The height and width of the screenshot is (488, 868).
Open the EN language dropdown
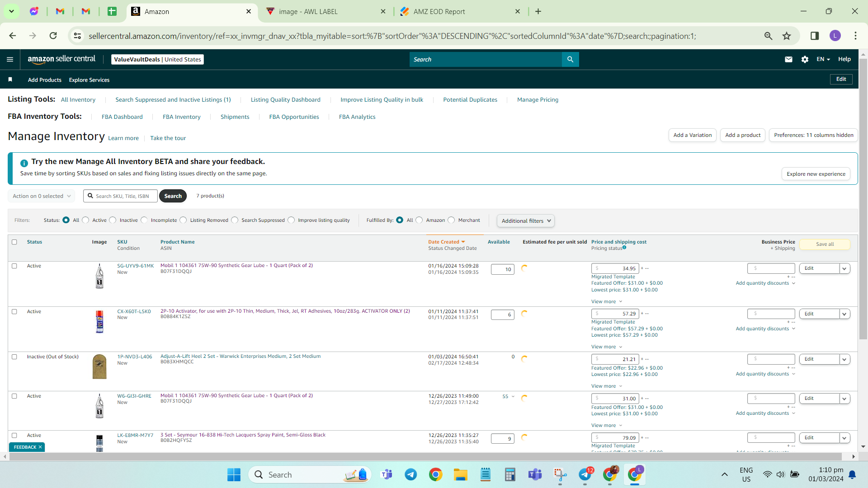click(x=823, y=59)
